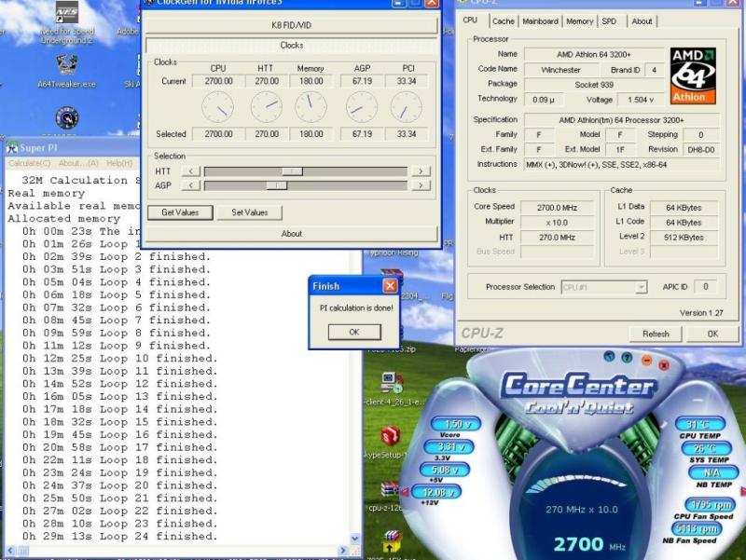Click the NB Fan Speed 5113 rpm reading
This screenshot has height=560, width=746.
pos(698,528)
